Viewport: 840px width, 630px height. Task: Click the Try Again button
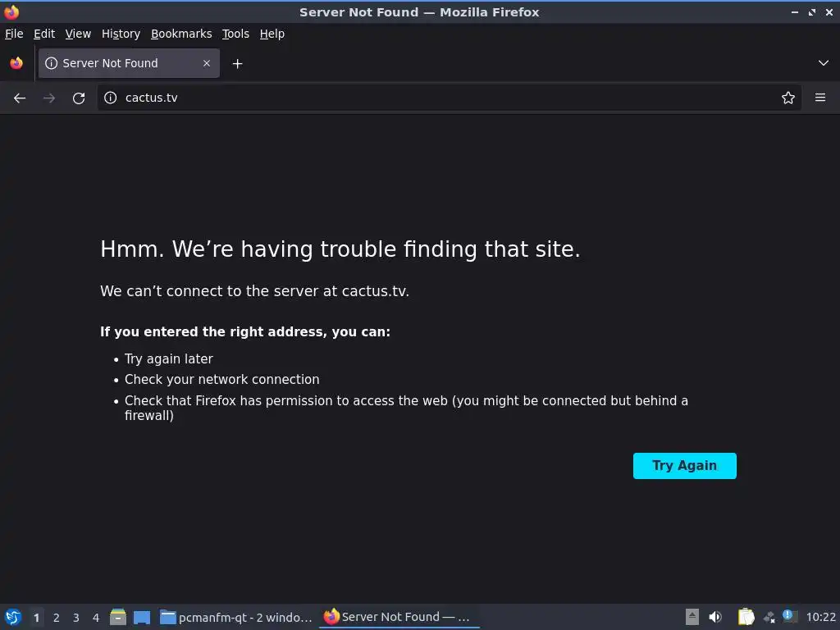(x=685, y=466)
